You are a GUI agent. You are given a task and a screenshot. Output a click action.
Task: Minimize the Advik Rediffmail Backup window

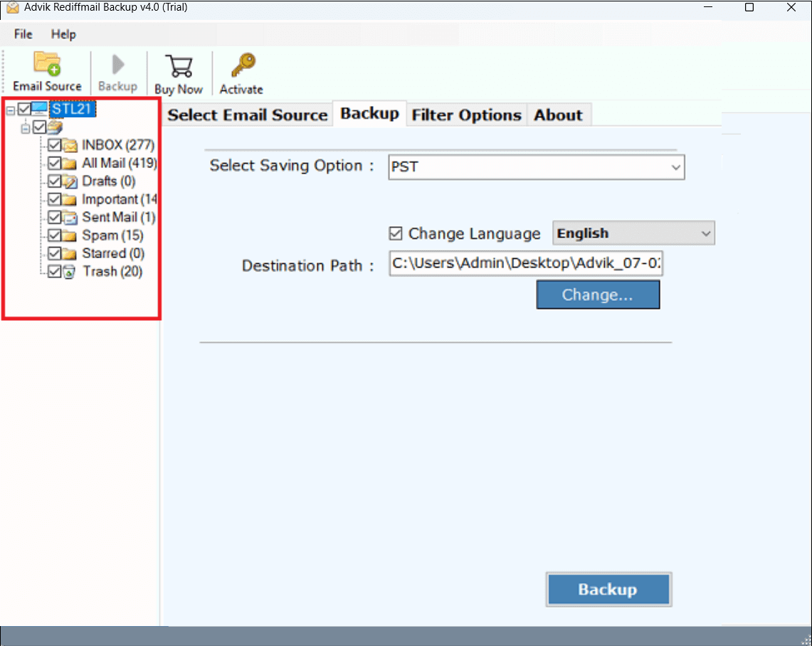[708, 7]
